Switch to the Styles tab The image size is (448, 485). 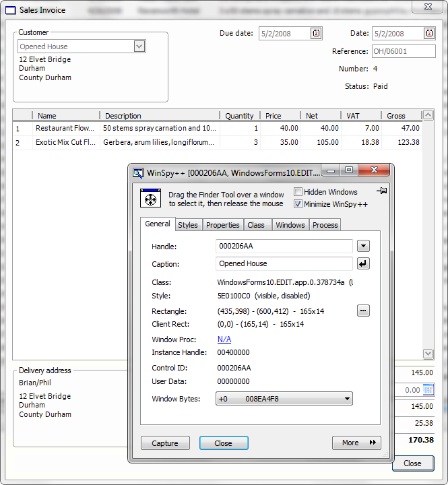pos(188,225)
